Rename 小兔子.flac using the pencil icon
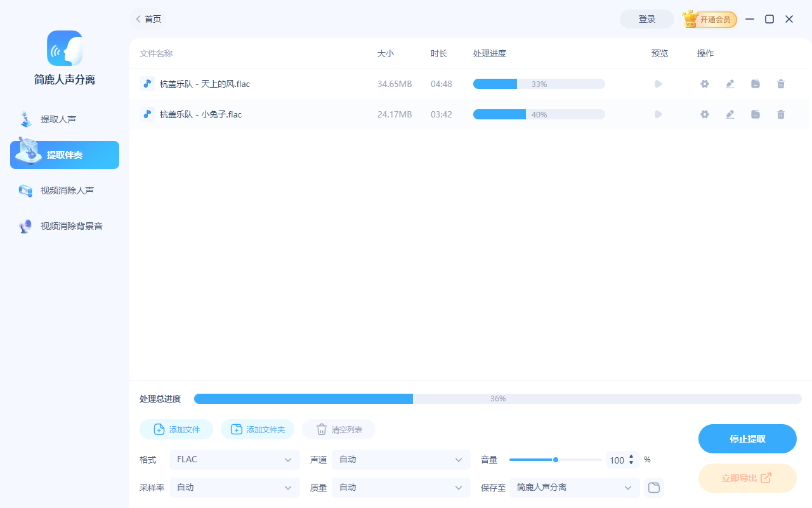The height and width of the screenshot is (508, 812). 730,114
